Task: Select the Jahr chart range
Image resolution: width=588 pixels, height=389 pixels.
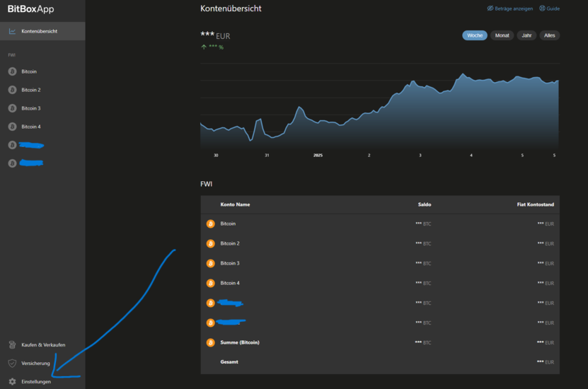Action: [x=527, y=35]
